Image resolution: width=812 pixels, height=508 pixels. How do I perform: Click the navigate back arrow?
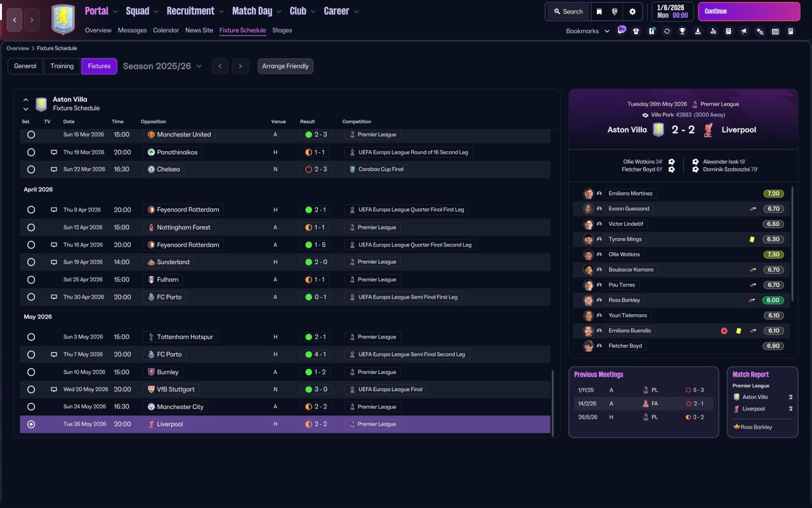pyautogui.click(x=14, y=20)
